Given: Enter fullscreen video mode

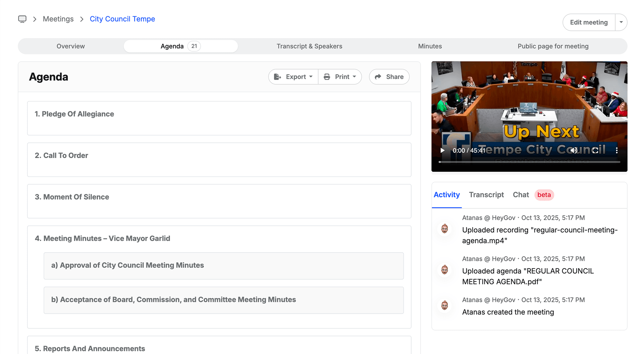Looking at the screenshot, I should 595,150.
